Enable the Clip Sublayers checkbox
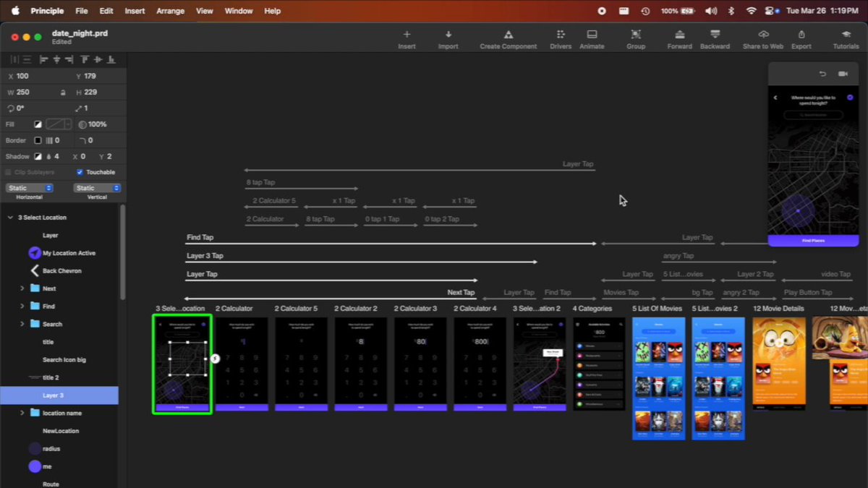Image resolution: width=868 pixels, height=488 pixels. point(8,172)
